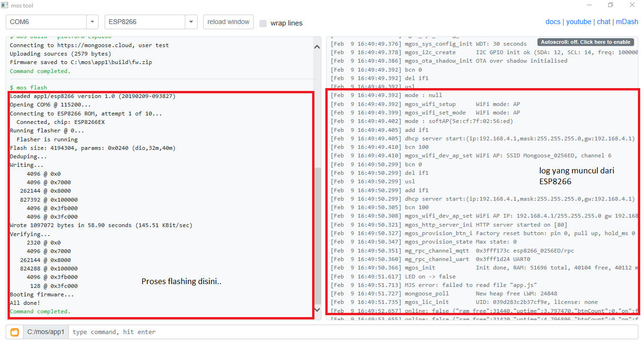Click the up arrow on left panel scrollbar
This screenshot has width=644, height=343.
pyautogui.click(x=317, y=47)
